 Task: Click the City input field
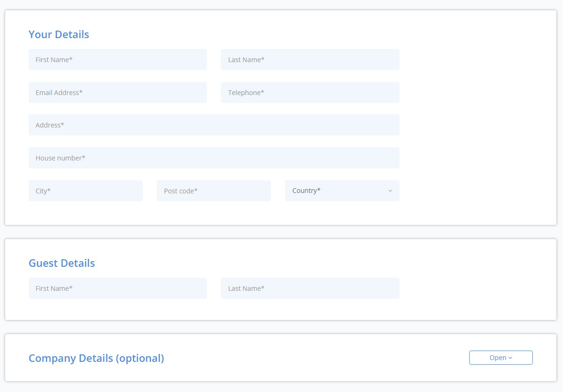pos(85,191)
